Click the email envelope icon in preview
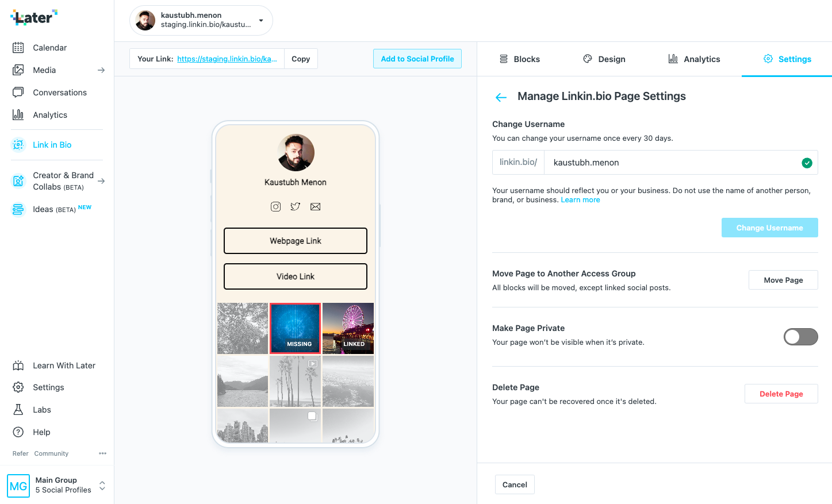Viewport: 832px width, 504px height. pos(316,207)
